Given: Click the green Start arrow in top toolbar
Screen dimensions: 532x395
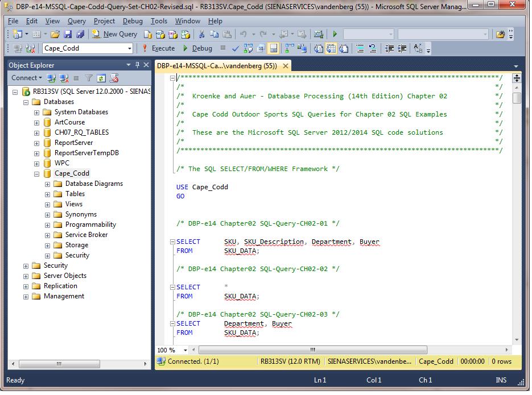Looking at the screenshot, I should [x=335, y=34].
